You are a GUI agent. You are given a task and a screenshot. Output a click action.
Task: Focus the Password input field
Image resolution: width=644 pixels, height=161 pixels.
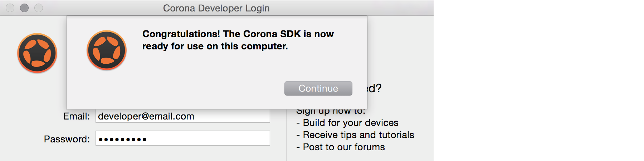click(182, 138)
